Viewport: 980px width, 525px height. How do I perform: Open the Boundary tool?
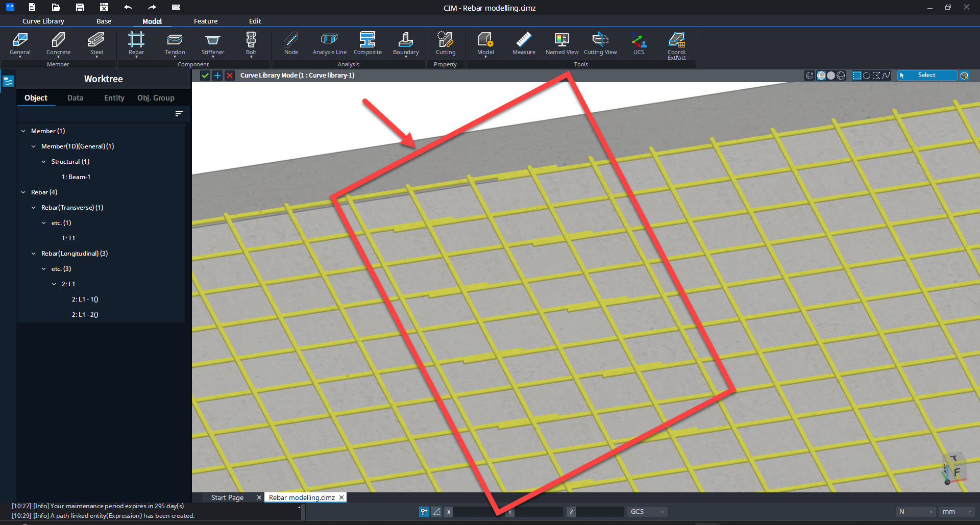click(x=406, y=44)
